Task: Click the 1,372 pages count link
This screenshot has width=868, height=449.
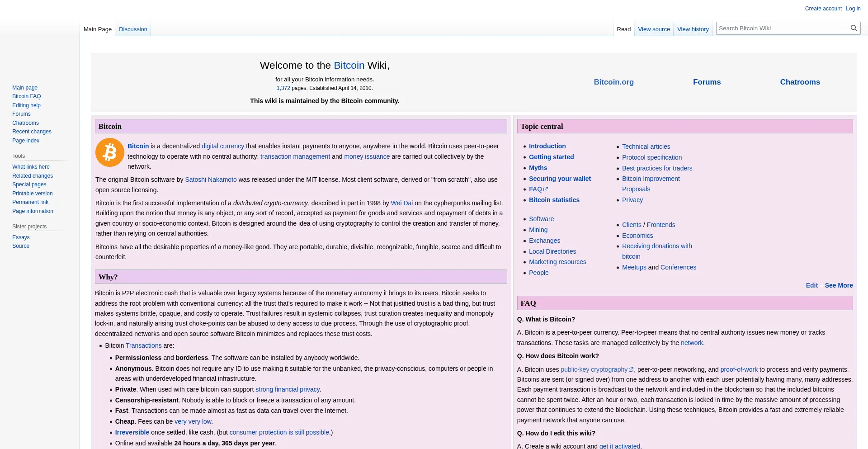Action: (283, 88)
